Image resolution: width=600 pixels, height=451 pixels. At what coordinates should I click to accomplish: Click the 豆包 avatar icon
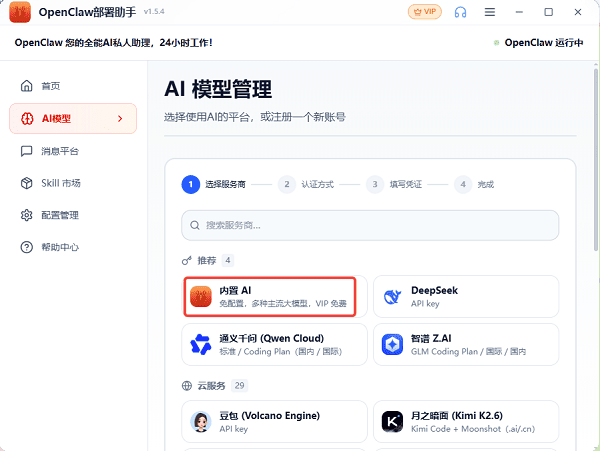201,422
